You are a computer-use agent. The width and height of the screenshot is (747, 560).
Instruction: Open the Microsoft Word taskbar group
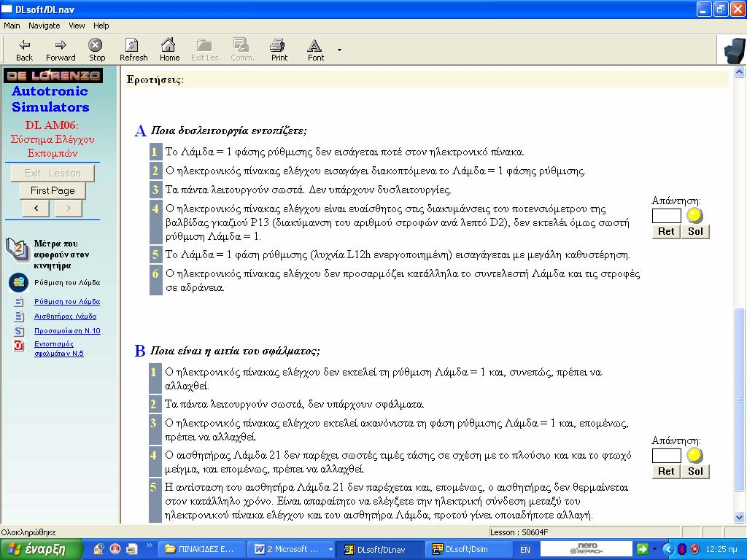tap(292, 549)
